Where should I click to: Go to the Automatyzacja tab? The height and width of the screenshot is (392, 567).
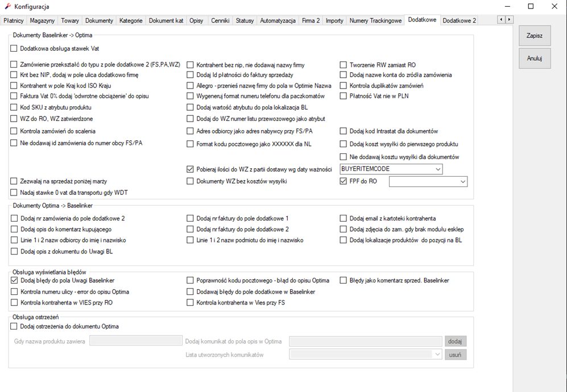pyautogui.click(x=278, y=20)
